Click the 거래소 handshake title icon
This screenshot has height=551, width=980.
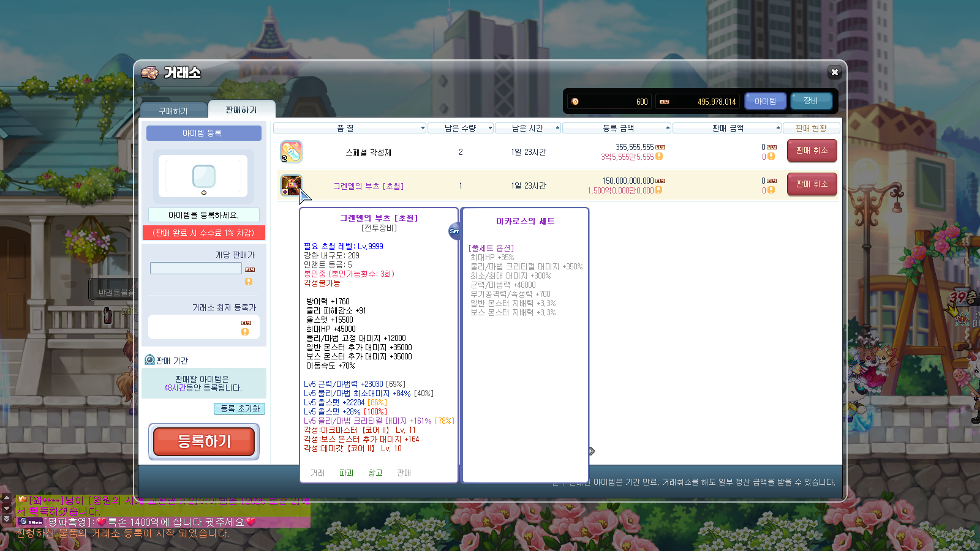pyautogui.click(x=149, y=73)
